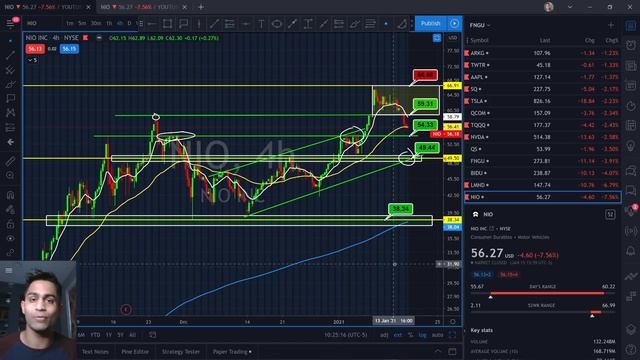Toggle the auto scale
Screen dimensions: 640x360
[438, 335]
